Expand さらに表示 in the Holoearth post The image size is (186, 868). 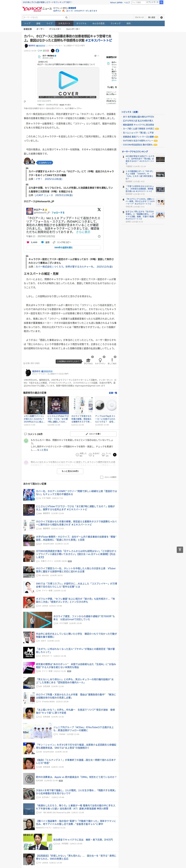(83, 232)
